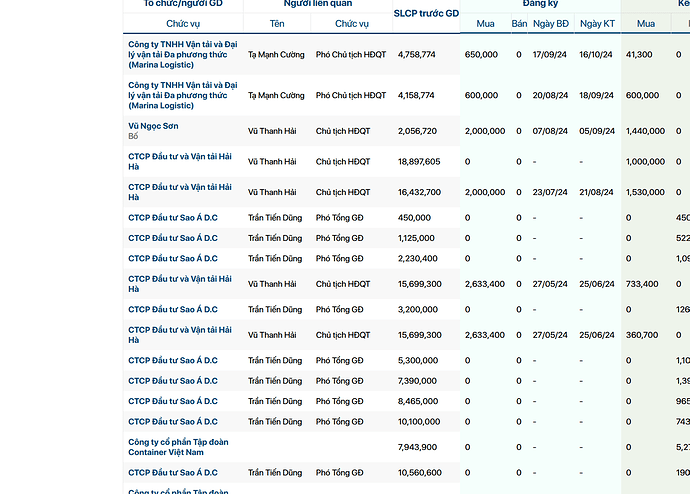Viewport: 690px width, 494px height.
Task: Select start date 17/09/24
Action: [550, 55]
